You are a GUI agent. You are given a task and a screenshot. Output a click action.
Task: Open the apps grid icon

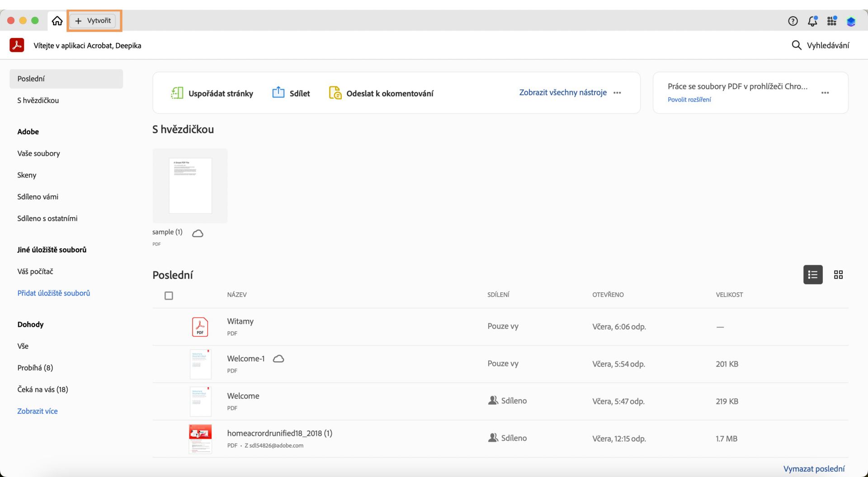click(832, 21)
